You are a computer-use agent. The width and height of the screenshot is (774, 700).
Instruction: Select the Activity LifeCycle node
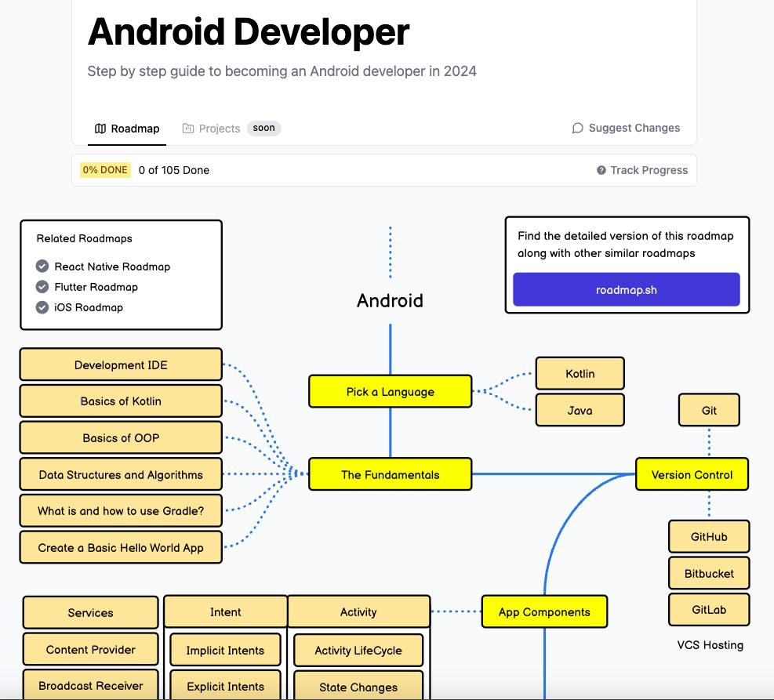[x=358, y=650]
